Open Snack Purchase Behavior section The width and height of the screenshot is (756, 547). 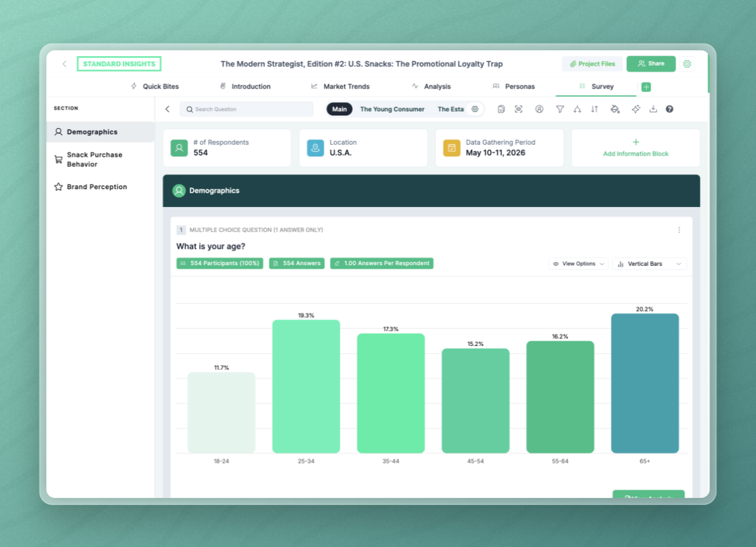click(100, 159)
